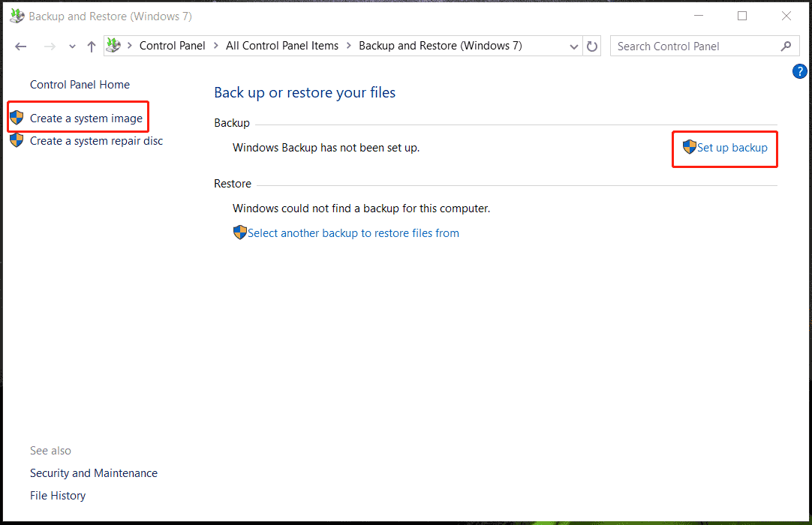
Task: Open Help via the blue question mark
Action: pyautogui.click(x=799, y=71)
